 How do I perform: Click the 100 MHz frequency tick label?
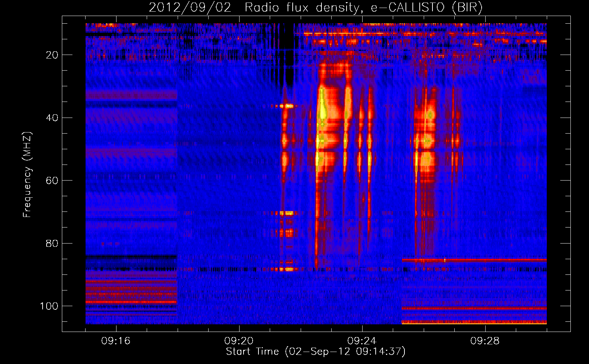pos(49,306)
